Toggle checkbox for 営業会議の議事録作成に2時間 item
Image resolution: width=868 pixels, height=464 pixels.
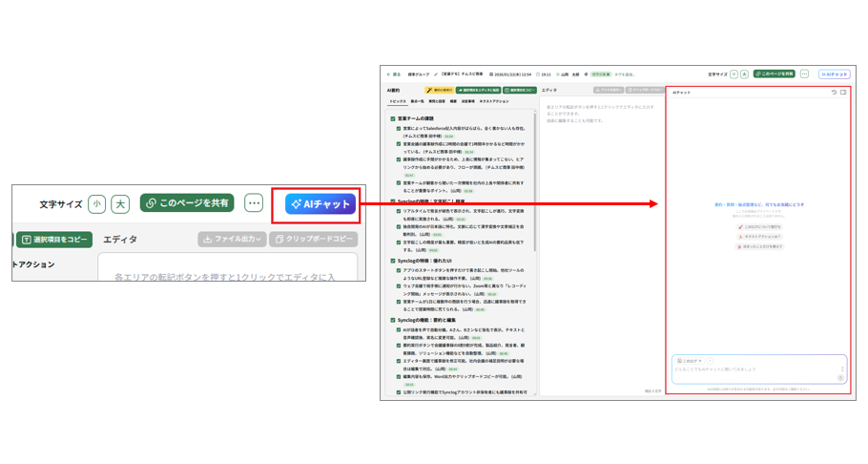[x=398, y=144]
